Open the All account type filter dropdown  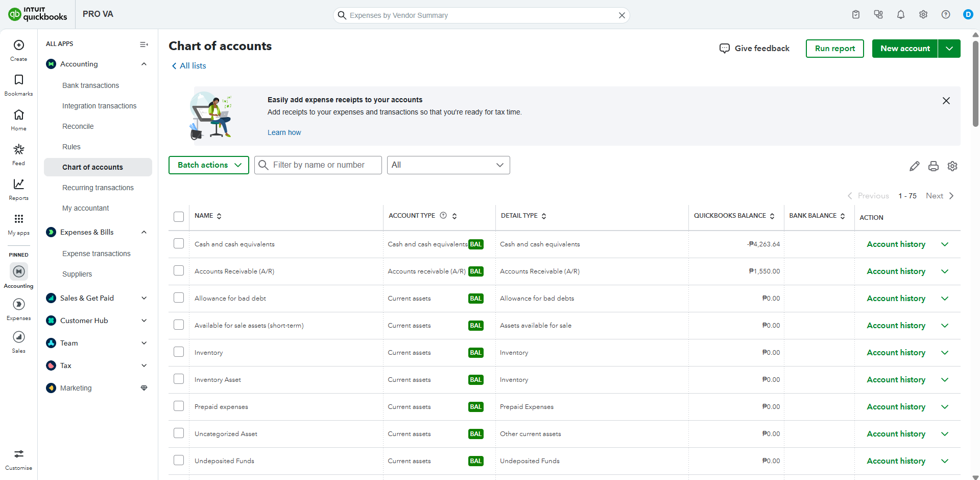[x=448, y=165]
